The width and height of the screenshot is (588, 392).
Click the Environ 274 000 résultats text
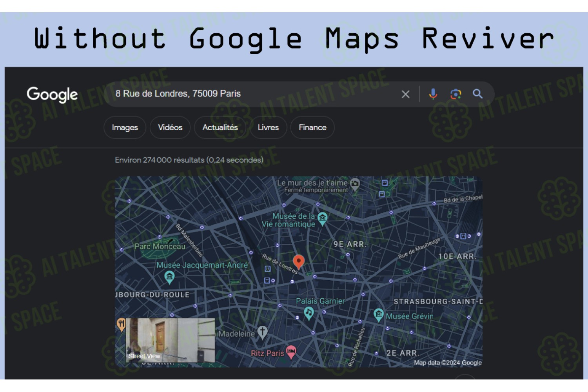click(189, 160)
